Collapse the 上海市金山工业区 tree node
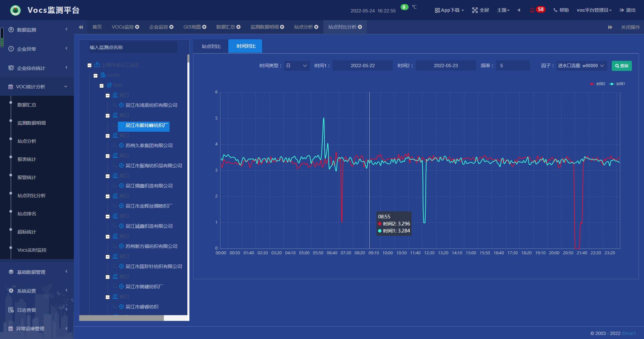The image size is (644, 339). [90, 65]
